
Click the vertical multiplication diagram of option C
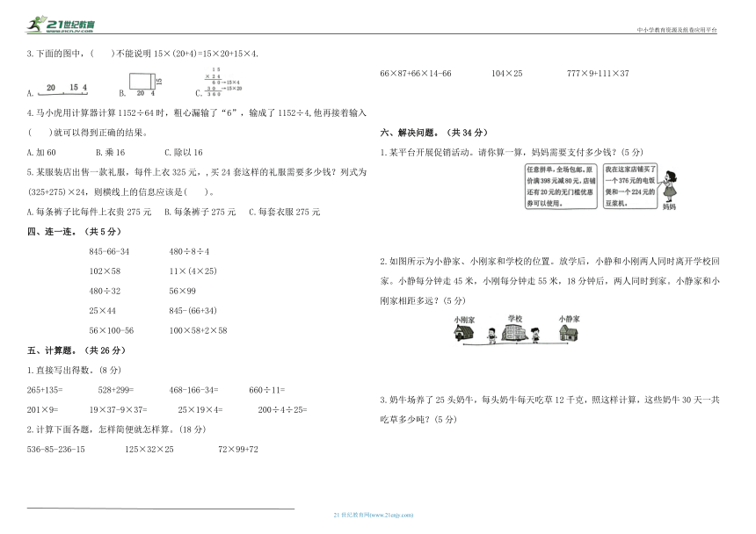[x=222, y=82]
